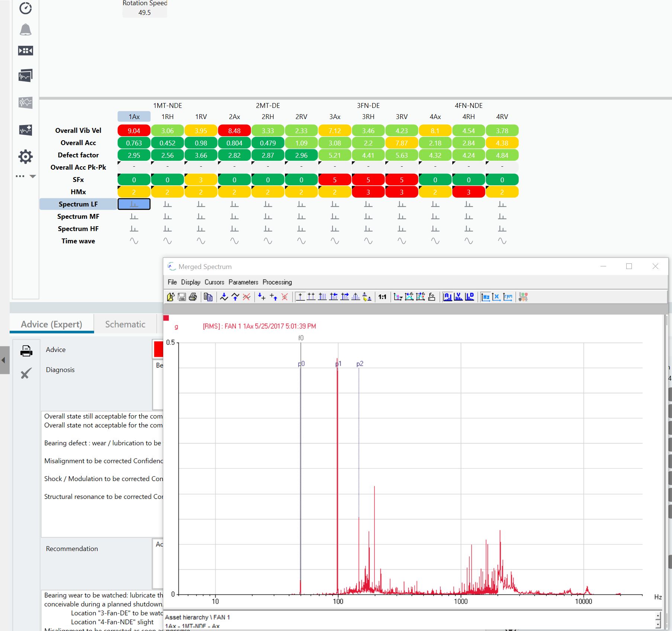Click the copy icon in spectrum toolbar
Image resolution: width=672 pixels, height=631 pixels.
(208, 297)
